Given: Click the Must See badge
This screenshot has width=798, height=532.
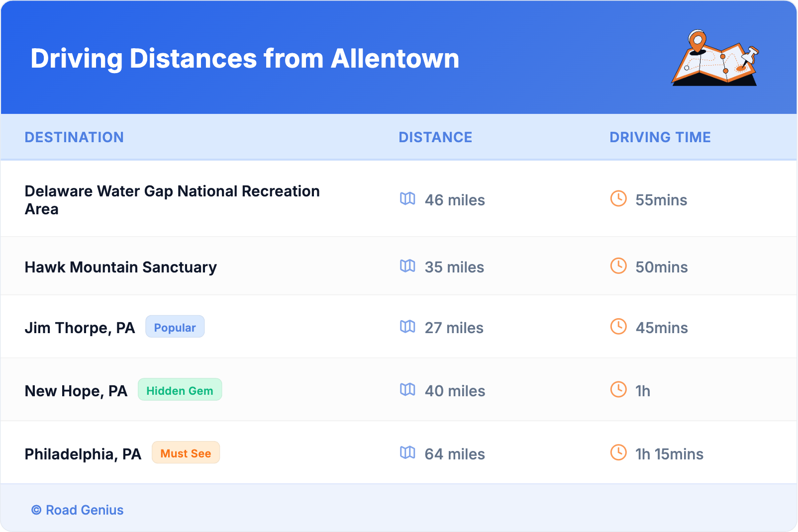Looking at the screenshot, I should [186, 453].
